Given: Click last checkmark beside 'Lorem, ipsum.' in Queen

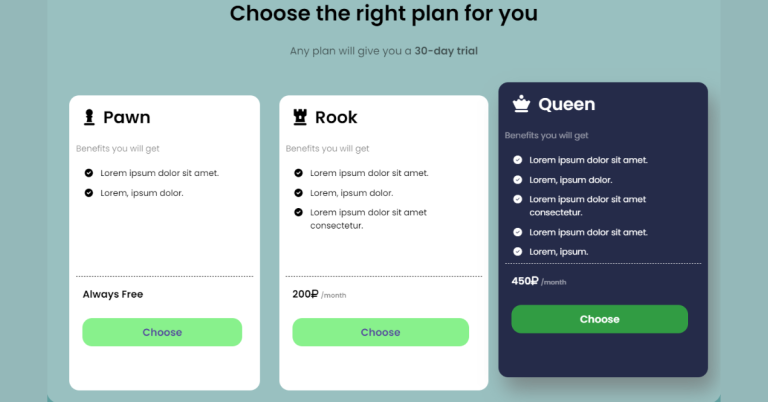Looking at the screenshot, I should [x=518, y=252].
